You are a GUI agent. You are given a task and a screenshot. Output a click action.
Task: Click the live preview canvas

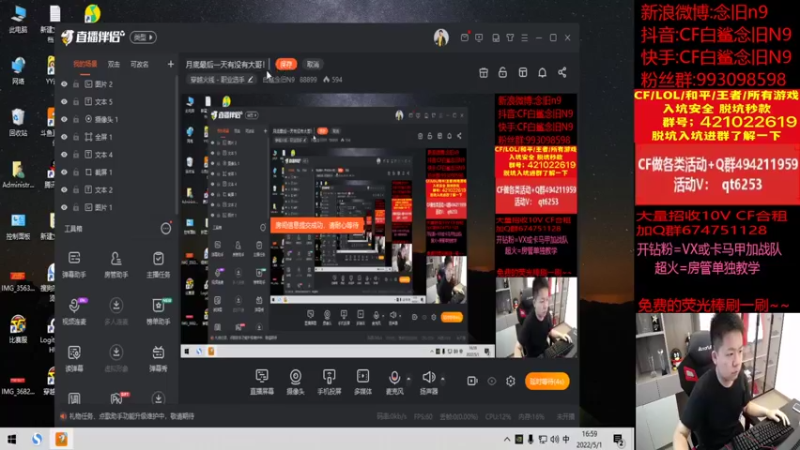click(379, 225)
